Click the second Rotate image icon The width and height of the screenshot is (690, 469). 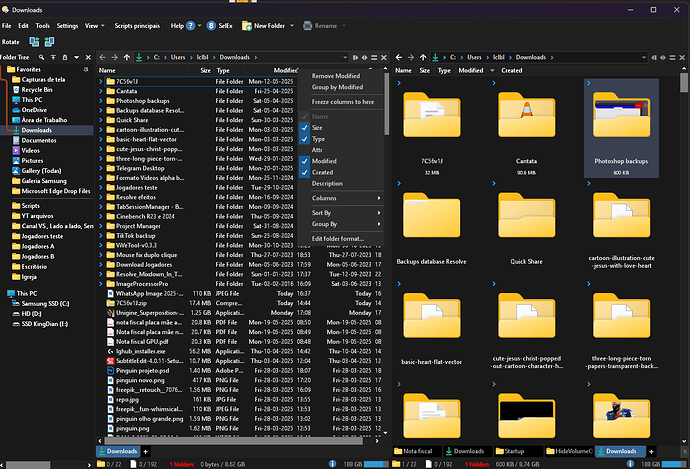(x=49, y=42)
